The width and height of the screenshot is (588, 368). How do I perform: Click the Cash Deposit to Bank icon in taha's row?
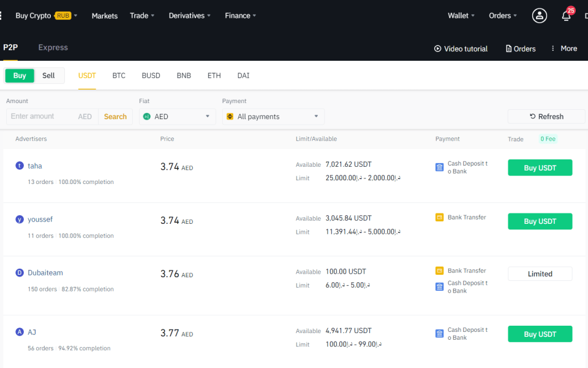[439, 167]
